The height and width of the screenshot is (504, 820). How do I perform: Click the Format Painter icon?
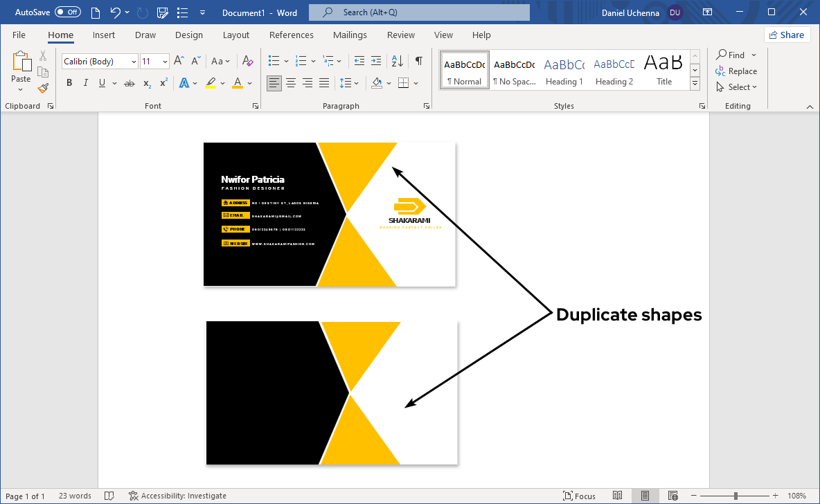pyautogui.click(x=43, y=88)
